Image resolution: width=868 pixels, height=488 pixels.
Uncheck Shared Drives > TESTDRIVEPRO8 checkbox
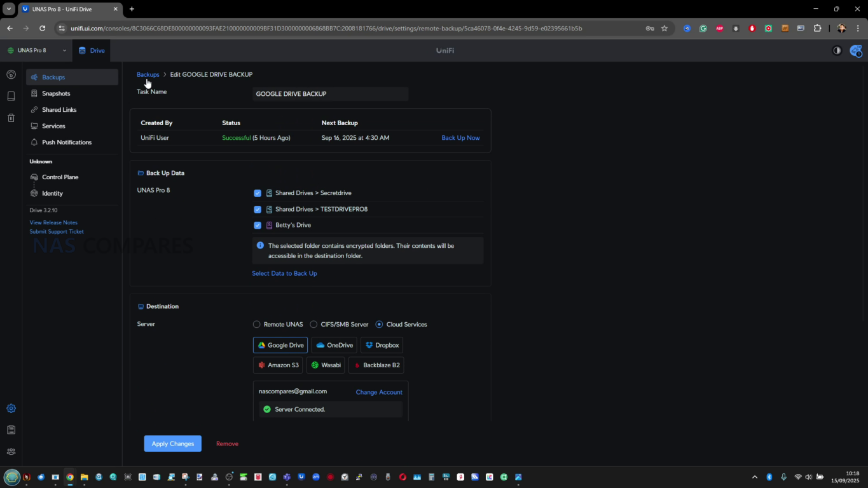coord(258,209)
